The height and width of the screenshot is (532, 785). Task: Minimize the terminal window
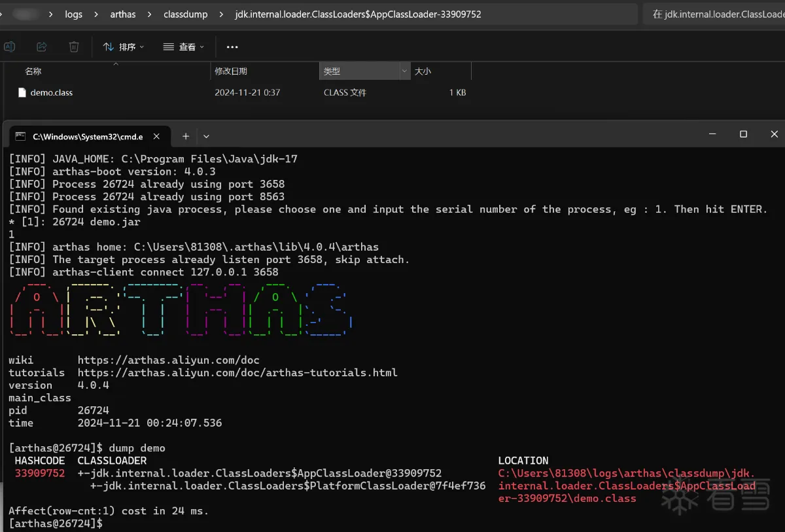tap(712, 134)
